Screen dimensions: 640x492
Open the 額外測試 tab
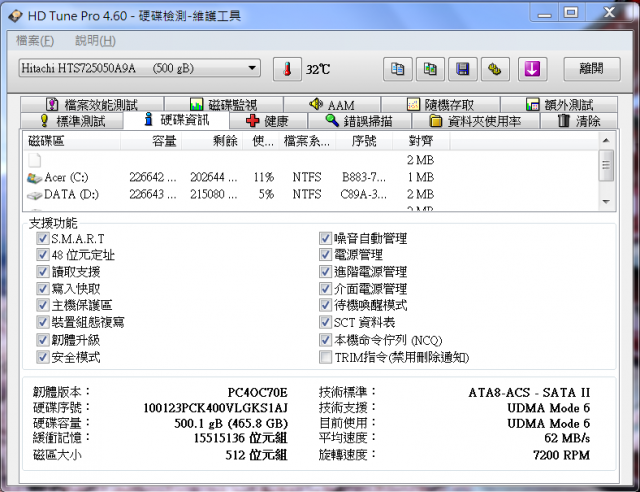pos(559,105)
